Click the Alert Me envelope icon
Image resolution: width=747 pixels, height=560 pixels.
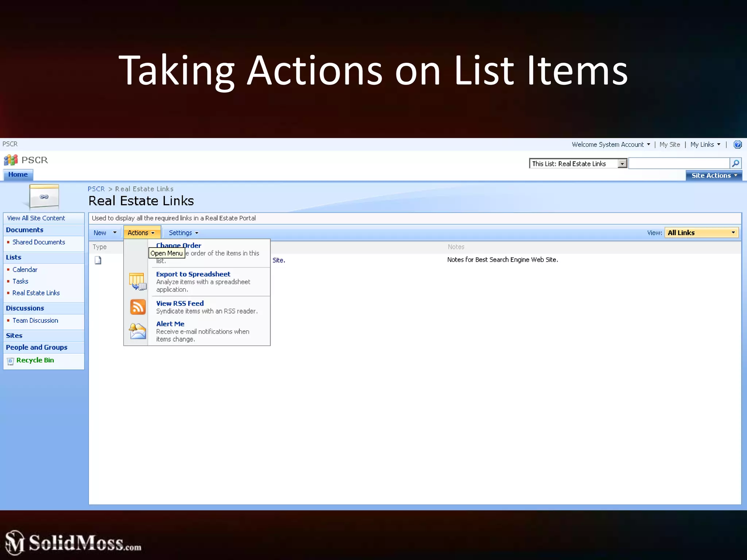coord(138,331)
